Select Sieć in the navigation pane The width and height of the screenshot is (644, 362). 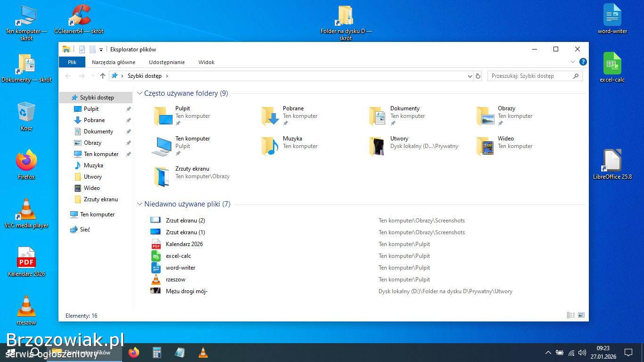pyautogui.click(x=85, y=230)
